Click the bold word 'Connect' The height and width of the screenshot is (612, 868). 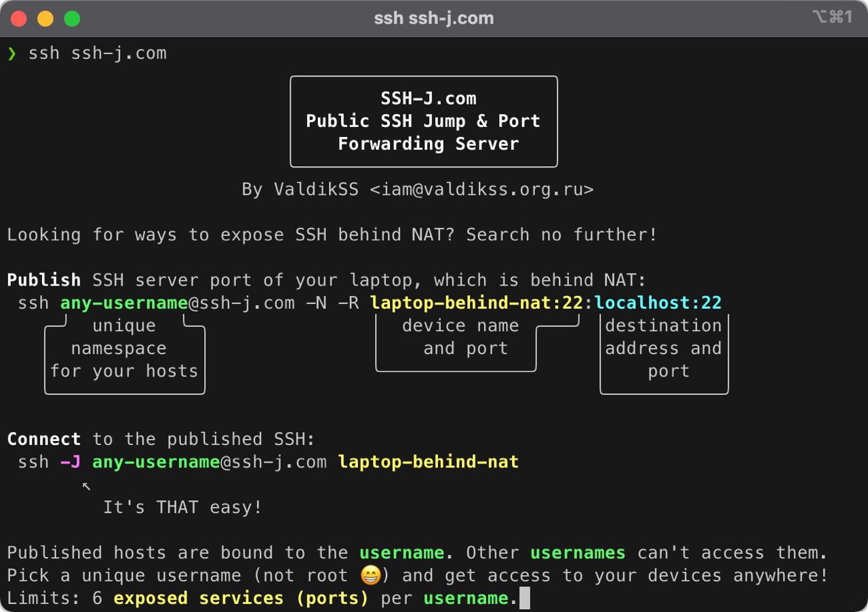[x=44, y=439]
